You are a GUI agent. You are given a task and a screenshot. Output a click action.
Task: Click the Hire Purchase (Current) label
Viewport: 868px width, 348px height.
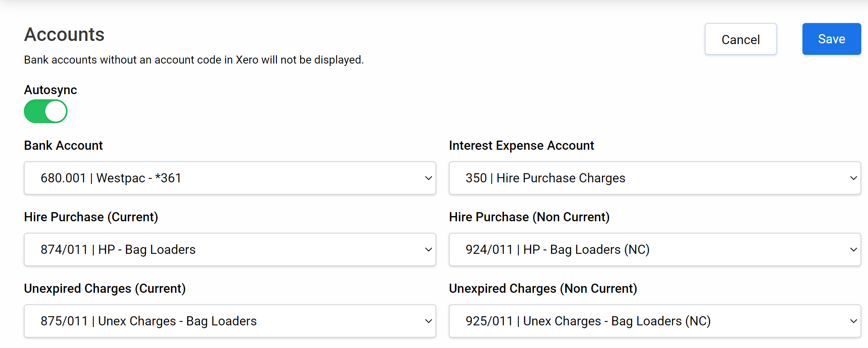tap(91, 217)
